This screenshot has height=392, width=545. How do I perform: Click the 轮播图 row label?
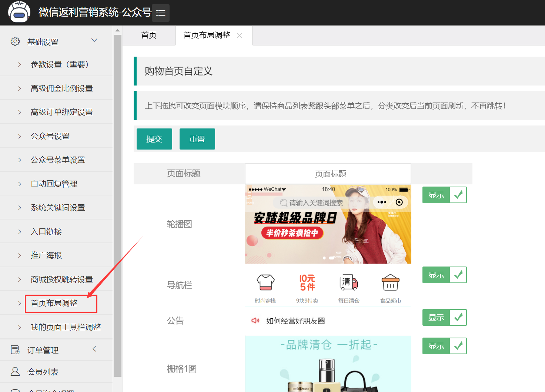click(x=180, y=224)
